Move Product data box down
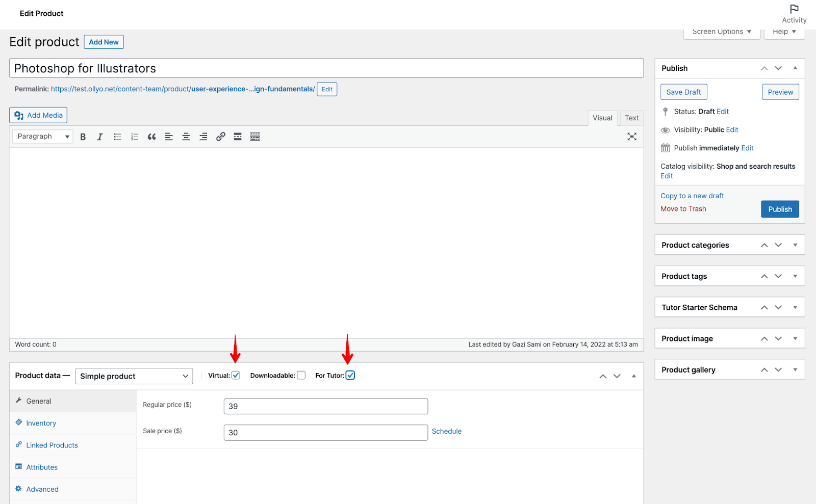 click(617, 376)
